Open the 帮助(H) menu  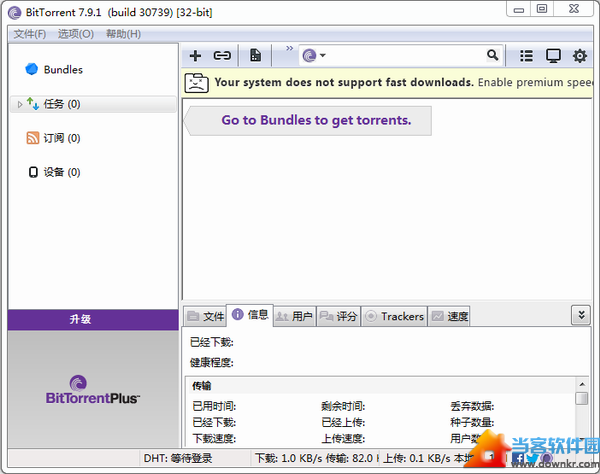pos(123,34)
